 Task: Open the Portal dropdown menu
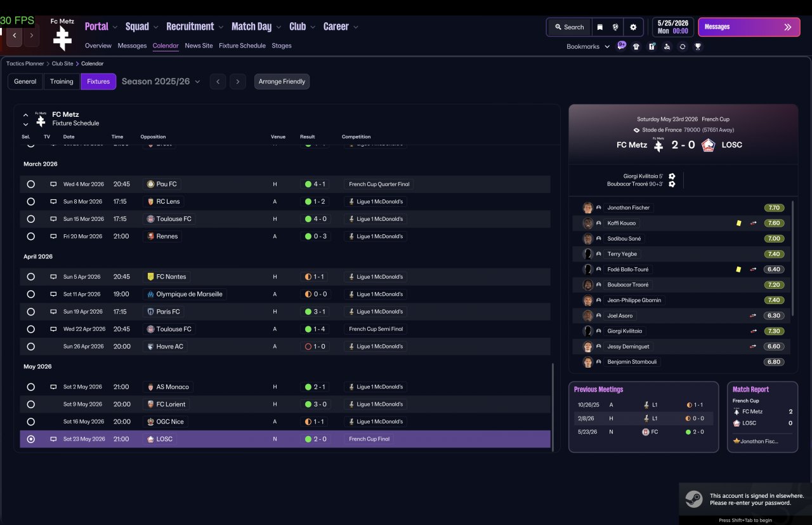(101, 27)
